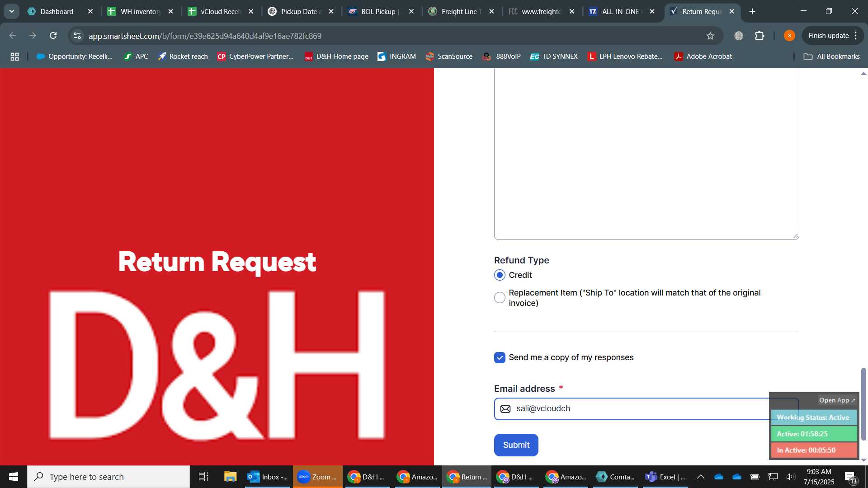Viewport: 868px width, 488px height.
Task: Select Replacement Item refund option
Action: [500, 298]
